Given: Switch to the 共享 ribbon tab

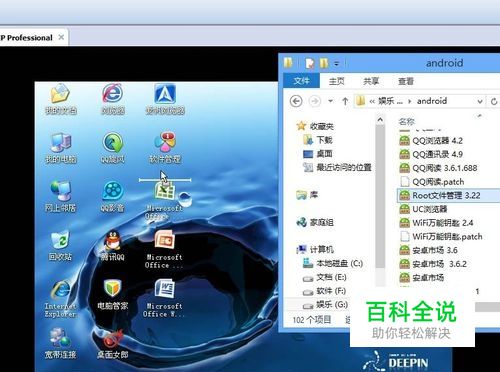Looking at the screenshot, I should point(371,81).
